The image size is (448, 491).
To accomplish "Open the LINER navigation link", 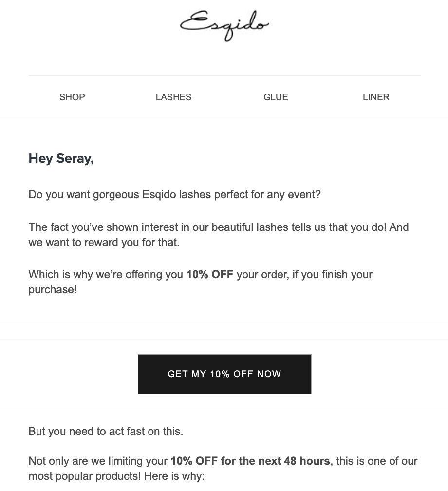I will (x=376, y=97).
